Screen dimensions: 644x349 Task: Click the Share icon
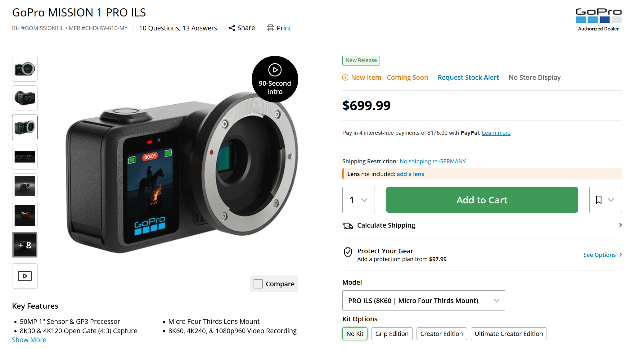coord(232,28)
